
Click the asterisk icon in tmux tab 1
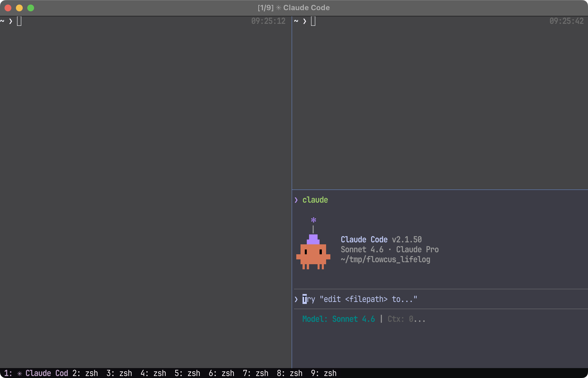pyautogui.click(x=20, y=373)
